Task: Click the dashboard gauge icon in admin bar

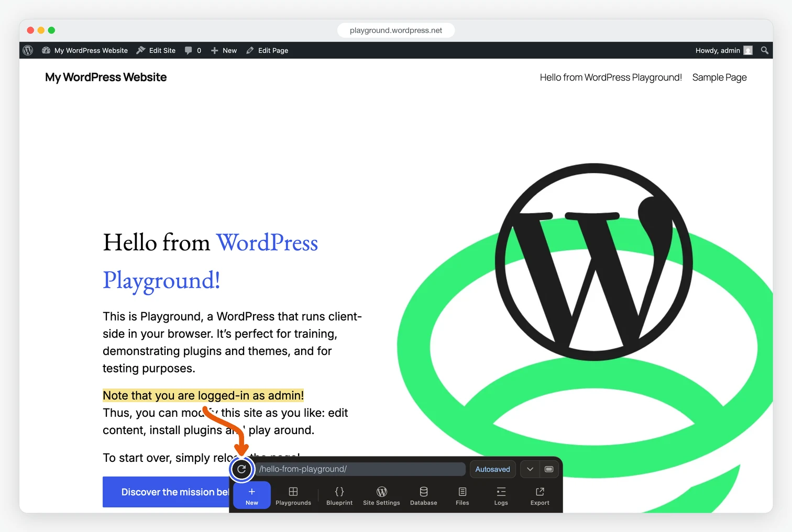Action: (x=46, y=50)
